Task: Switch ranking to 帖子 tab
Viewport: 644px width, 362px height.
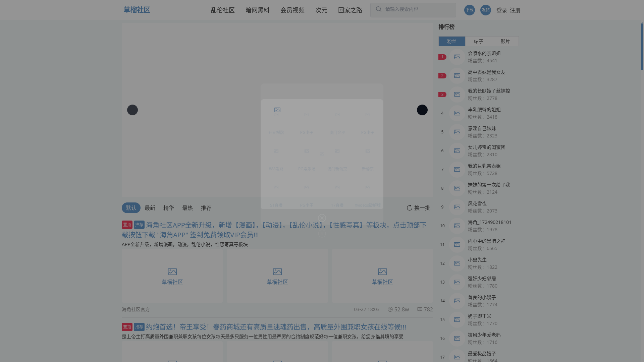Action: [x=479, y=41]
